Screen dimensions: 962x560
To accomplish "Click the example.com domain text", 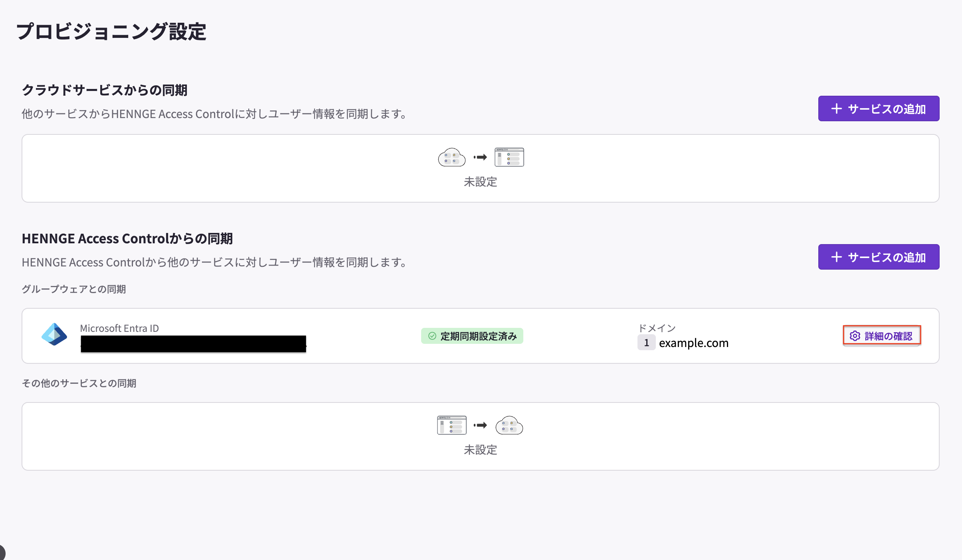I will coord(694,343).
